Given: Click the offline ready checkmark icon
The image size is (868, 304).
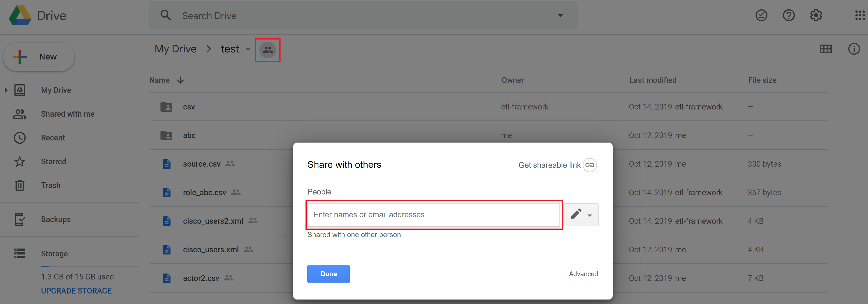Looking at the screenshot, I should pyautogui.click(x=761, y=15).
